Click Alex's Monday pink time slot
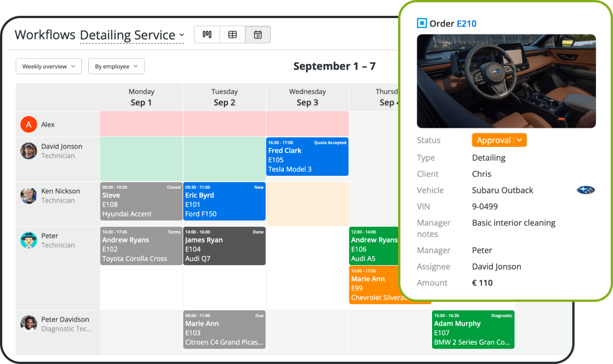Screen dimensions: 613x364 tap(141, 124)
